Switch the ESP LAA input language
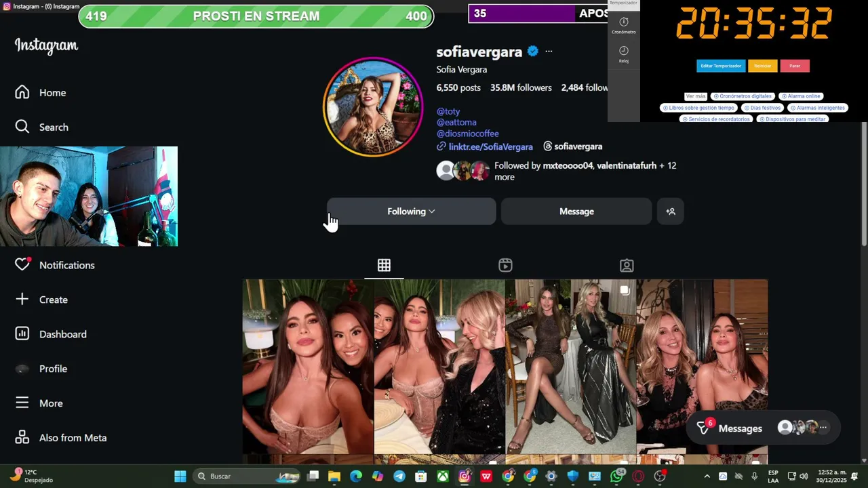This screenshot has height=488, width=868. (x=773, y=476)
